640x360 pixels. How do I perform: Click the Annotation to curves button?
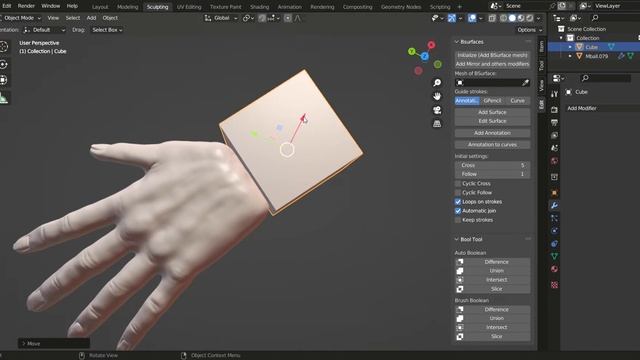[492, 145]
